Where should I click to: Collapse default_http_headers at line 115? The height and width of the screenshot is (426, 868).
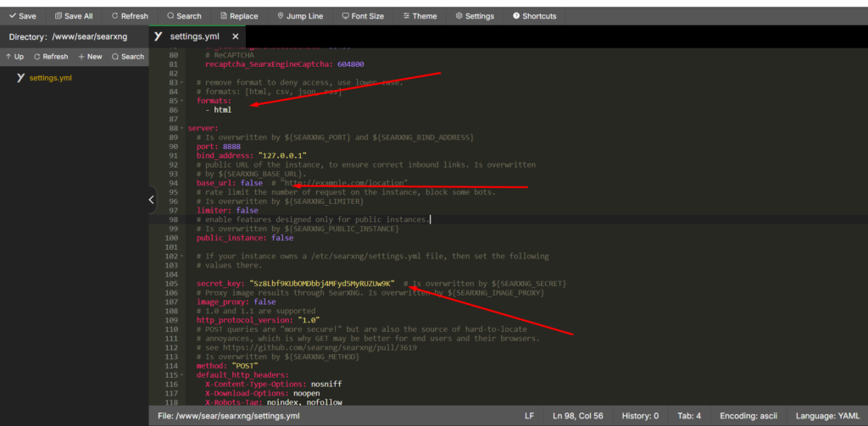pos(182,375)
